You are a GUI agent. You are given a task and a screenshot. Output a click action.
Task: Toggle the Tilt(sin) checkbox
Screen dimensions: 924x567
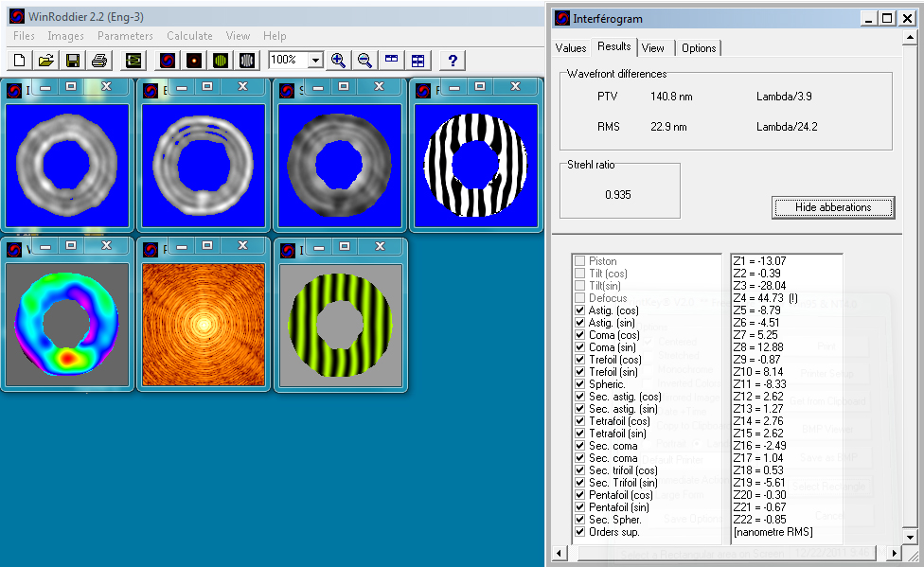[x=579, y=286]
